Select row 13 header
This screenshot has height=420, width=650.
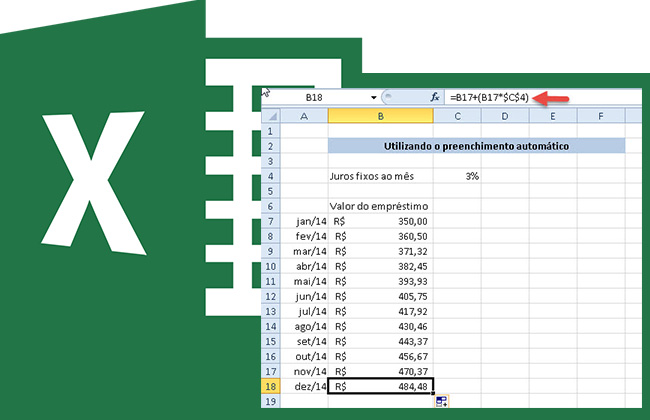271,311
